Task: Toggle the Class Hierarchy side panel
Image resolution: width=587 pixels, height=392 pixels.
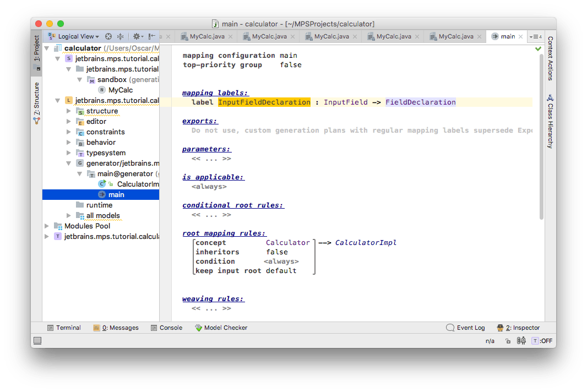Action: 550,121
